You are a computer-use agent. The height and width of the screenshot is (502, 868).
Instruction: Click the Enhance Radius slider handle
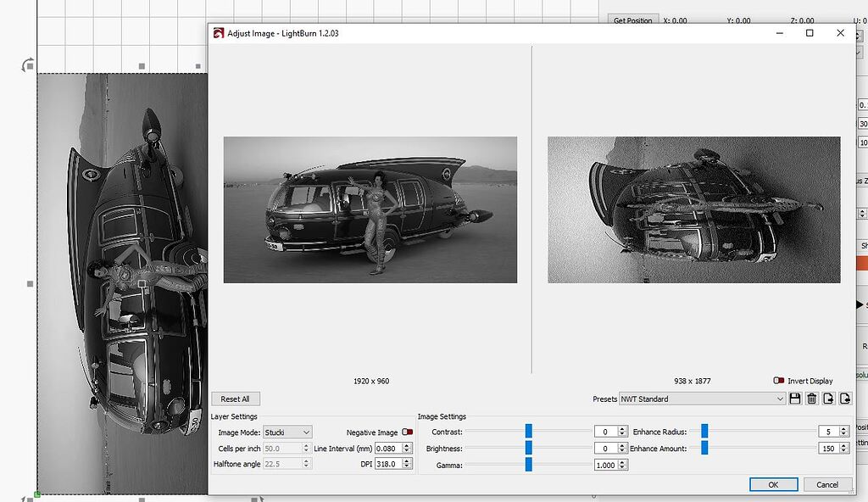[704, 431]
